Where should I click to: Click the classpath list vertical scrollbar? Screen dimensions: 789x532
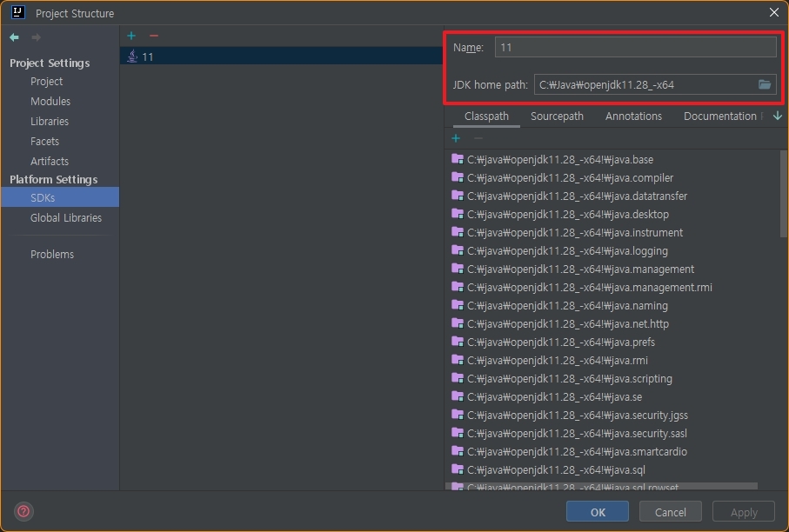784,193
